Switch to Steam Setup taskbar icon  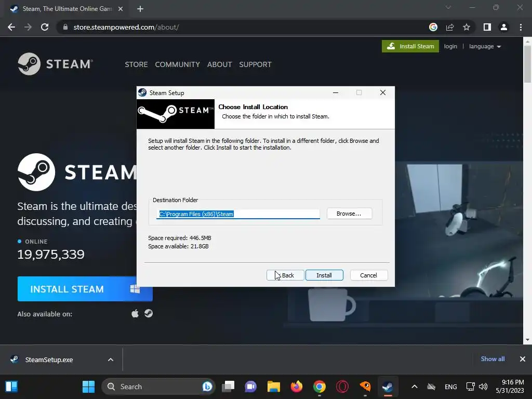[388, 387]
